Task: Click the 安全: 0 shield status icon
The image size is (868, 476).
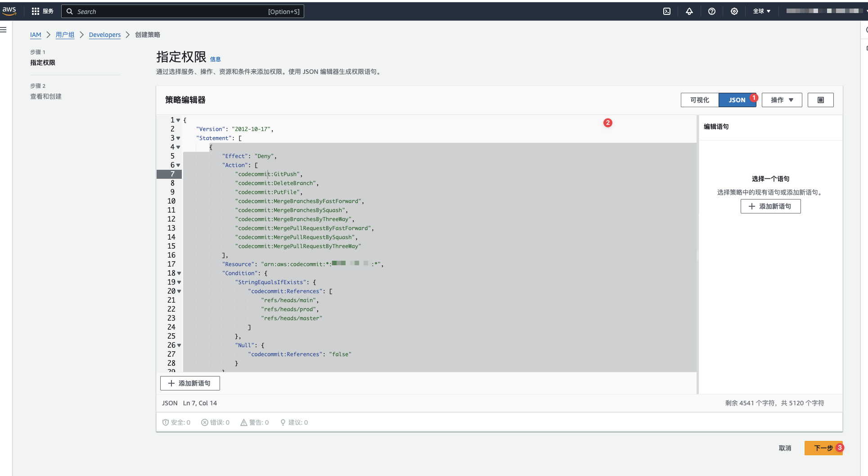Action: coord(166,422)
